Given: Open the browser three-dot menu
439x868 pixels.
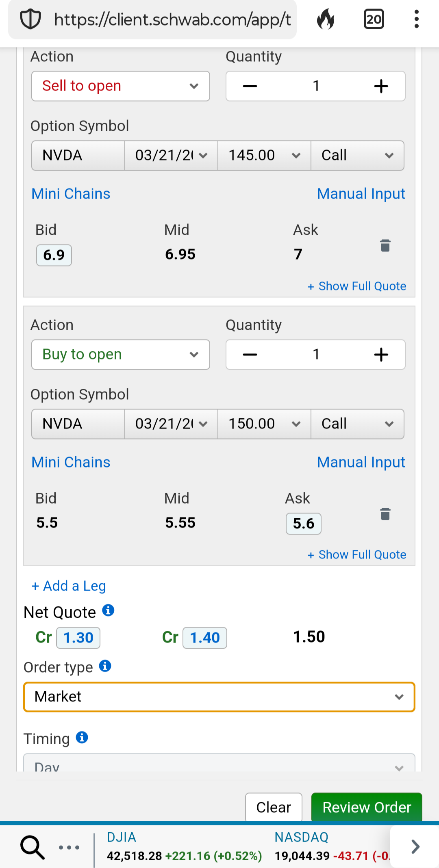Looking at the screenshot, I should 416,19.
